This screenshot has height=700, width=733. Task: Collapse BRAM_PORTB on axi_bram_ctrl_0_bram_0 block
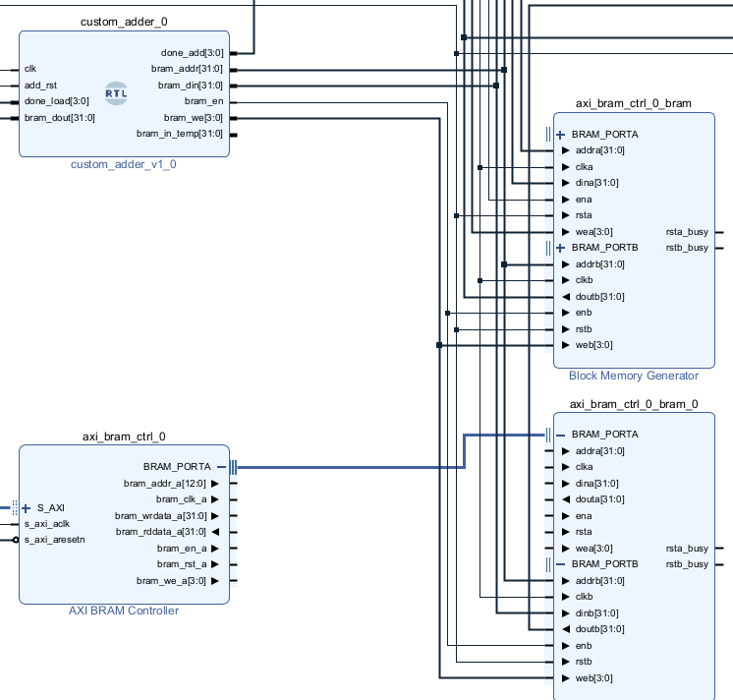560,564
